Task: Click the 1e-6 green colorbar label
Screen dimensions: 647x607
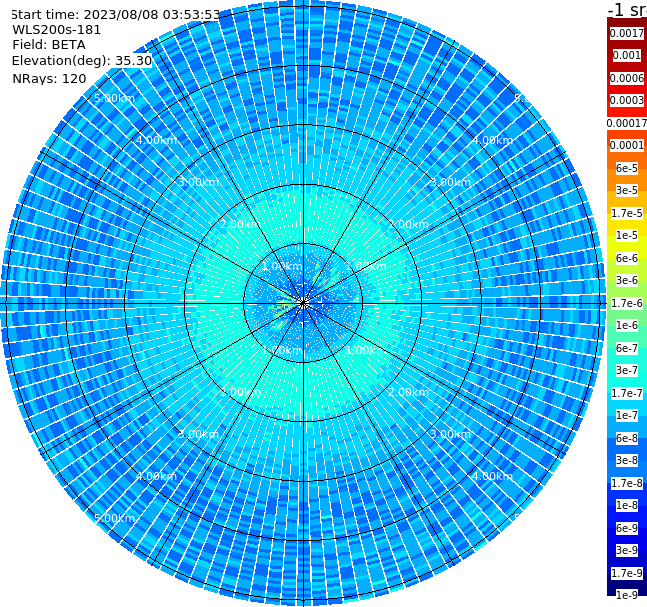Action: click(x=626, y=325)
